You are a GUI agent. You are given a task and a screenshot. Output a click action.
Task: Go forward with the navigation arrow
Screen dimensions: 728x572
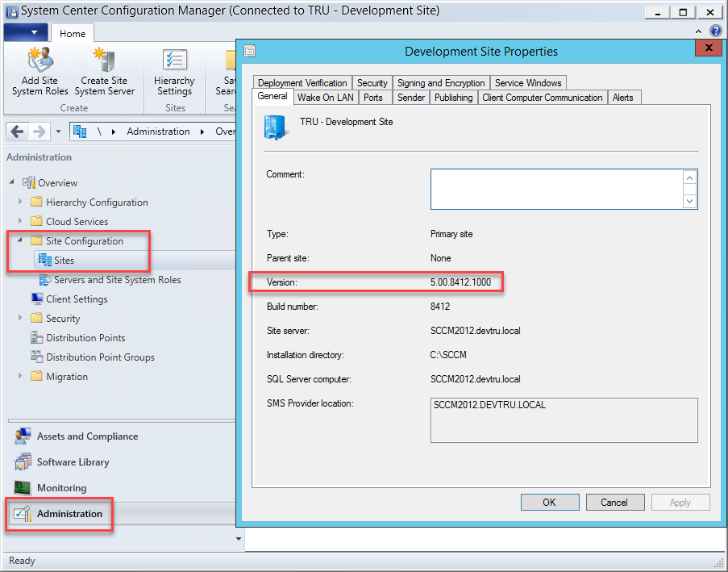tap(39, 132)
